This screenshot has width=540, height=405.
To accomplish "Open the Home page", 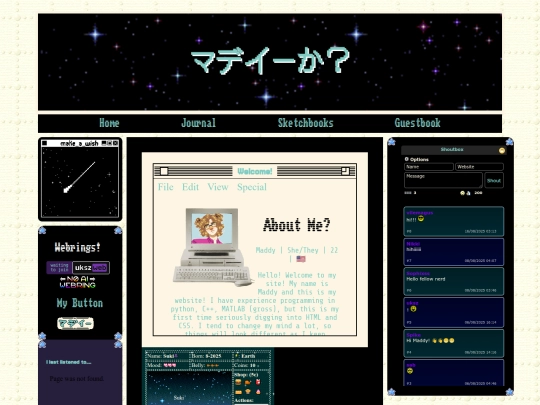I will tap(109, 123).
